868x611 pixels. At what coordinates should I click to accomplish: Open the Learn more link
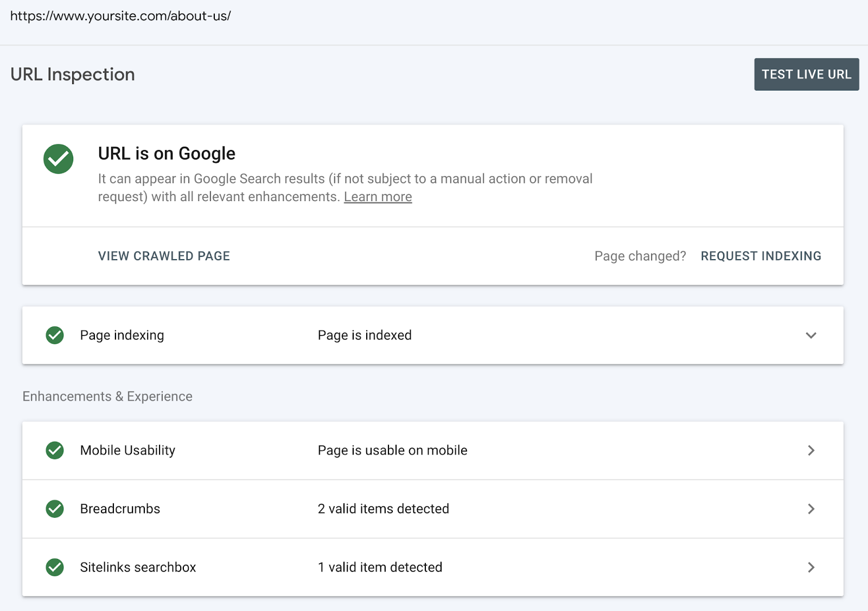tap(378, 196)
